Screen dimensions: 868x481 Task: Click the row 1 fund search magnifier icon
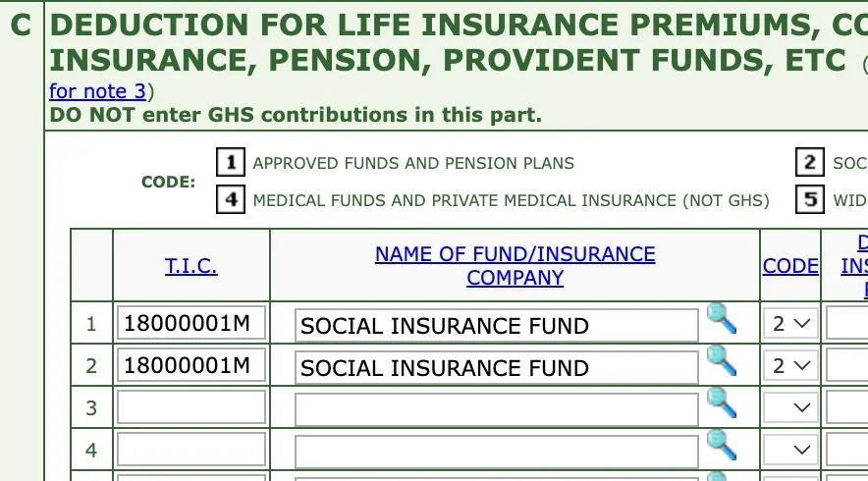click(722, 319)
